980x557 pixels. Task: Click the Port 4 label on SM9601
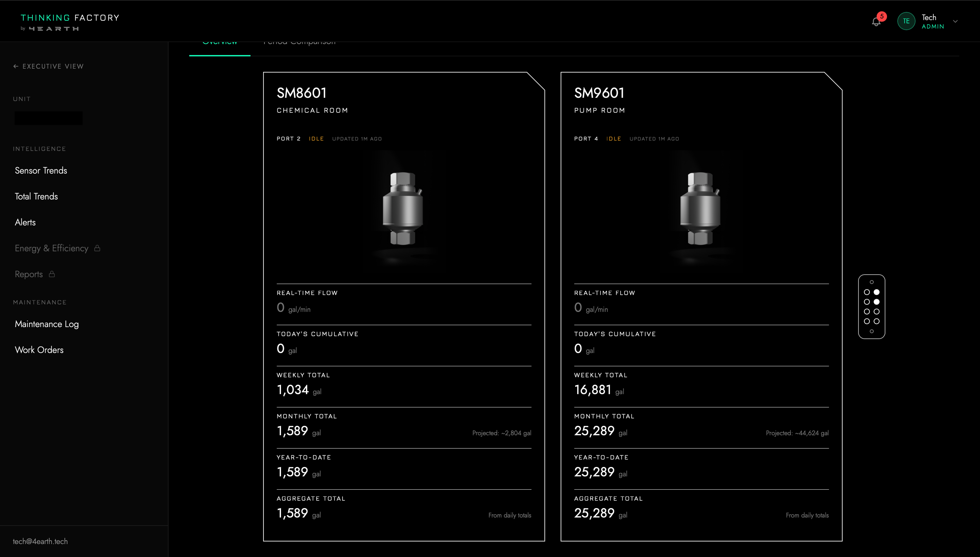point(586,139)
